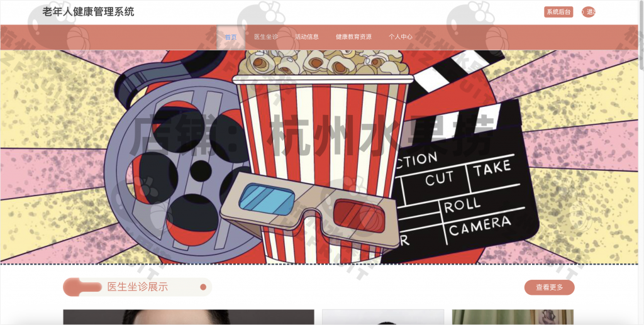The width and height of the screenshot is (644, 325).
Task: Open the 医生坐诊 menu item
Action: click(266, 37)
